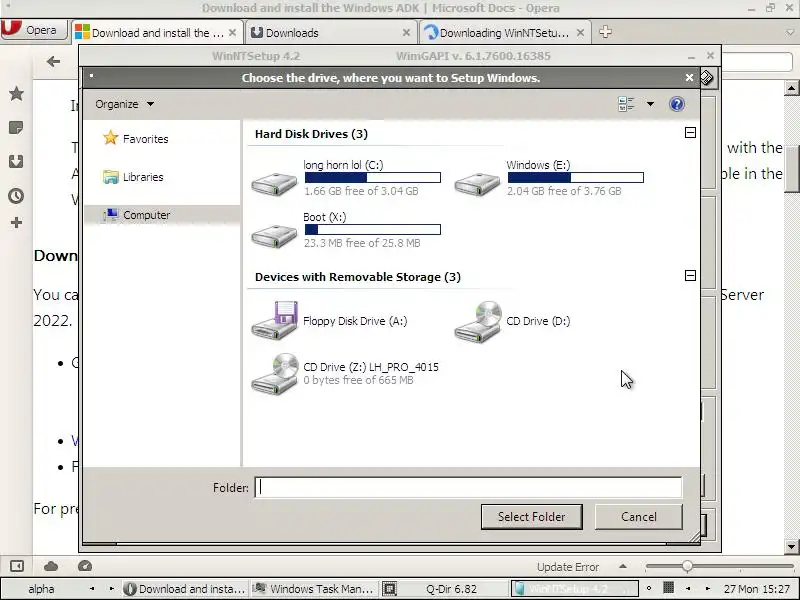
Task: Click the 23.3 MB free of 25.8 MB text
Action: pyautogui.click(x=362, y=243)
